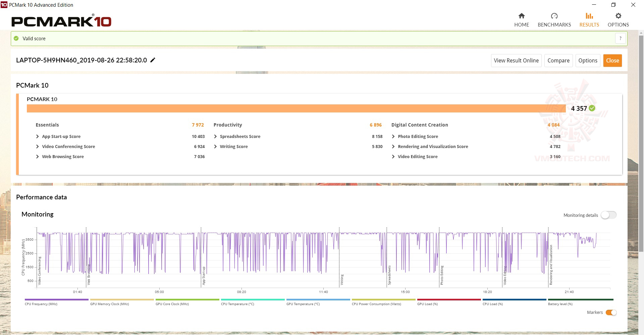Click the pencil icon to rename the result
This screenshot has width=644, height=335.
[153, 60]
